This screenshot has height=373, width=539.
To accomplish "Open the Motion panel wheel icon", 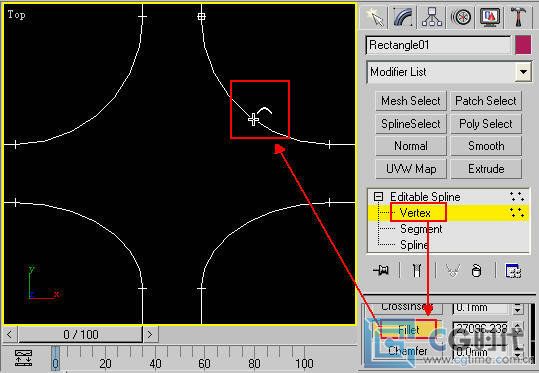I will 461,17.
